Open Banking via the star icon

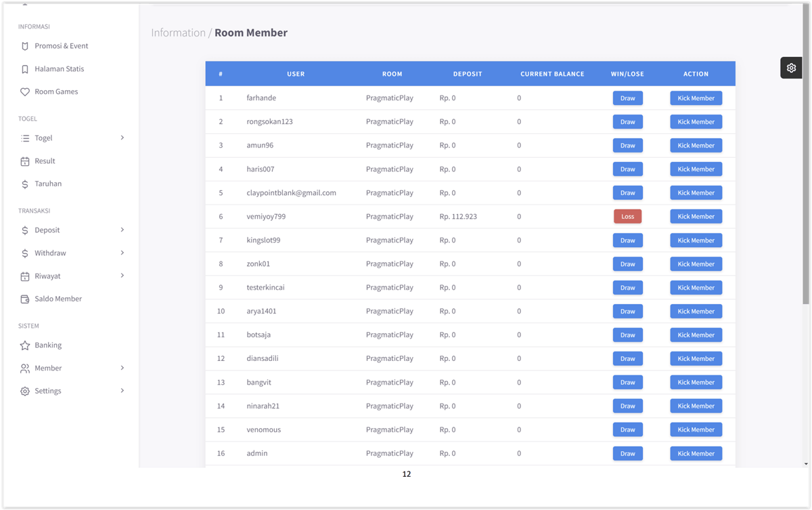(x=24, y=345)
